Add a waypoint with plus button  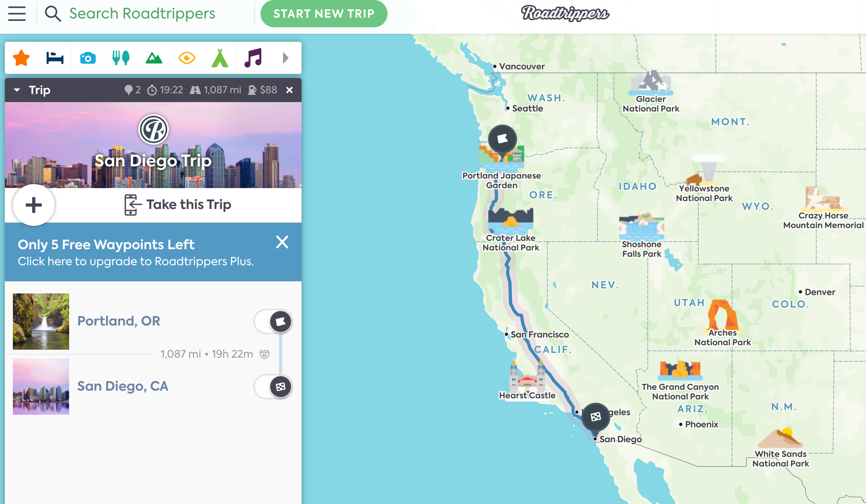[34, 205]
